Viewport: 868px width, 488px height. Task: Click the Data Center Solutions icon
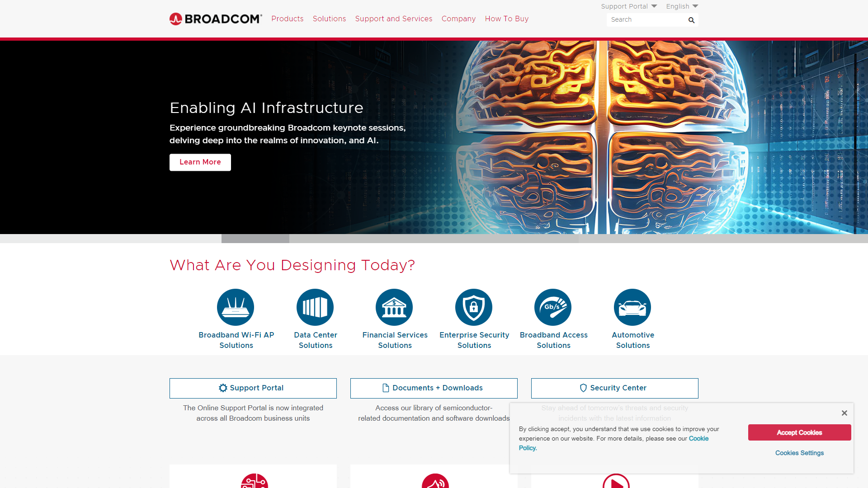tap(315, 307)
